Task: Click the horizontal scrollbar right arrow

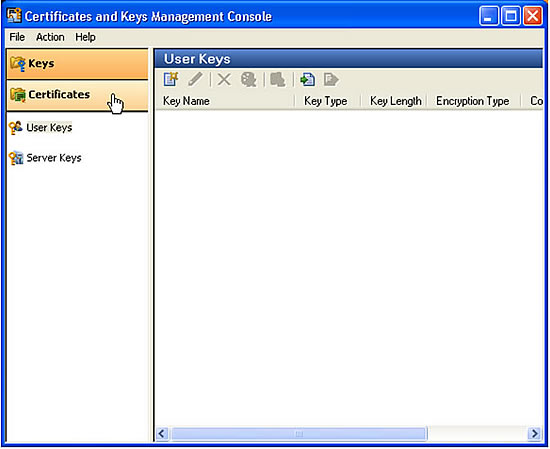Action: coord(535,434)
